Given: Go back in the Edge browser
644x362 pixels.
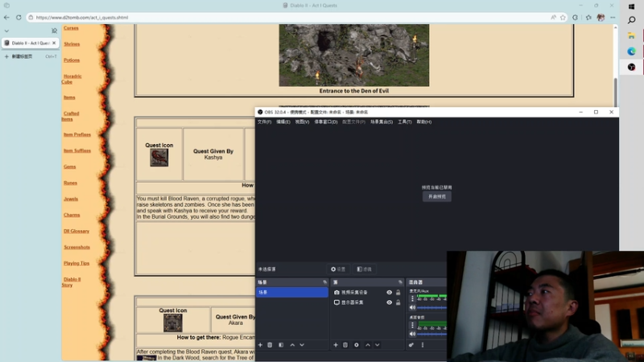Looking at the screenshot, I should point(6,18).
